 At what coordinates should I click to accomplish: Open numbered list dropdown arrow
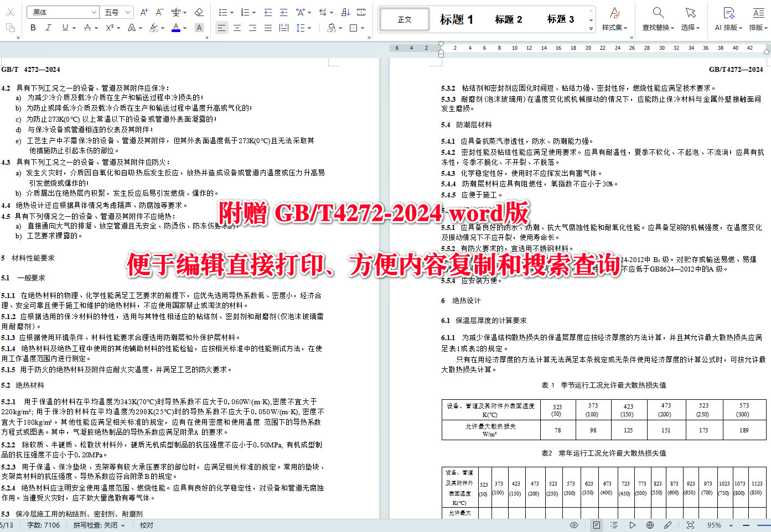(254, 12)
